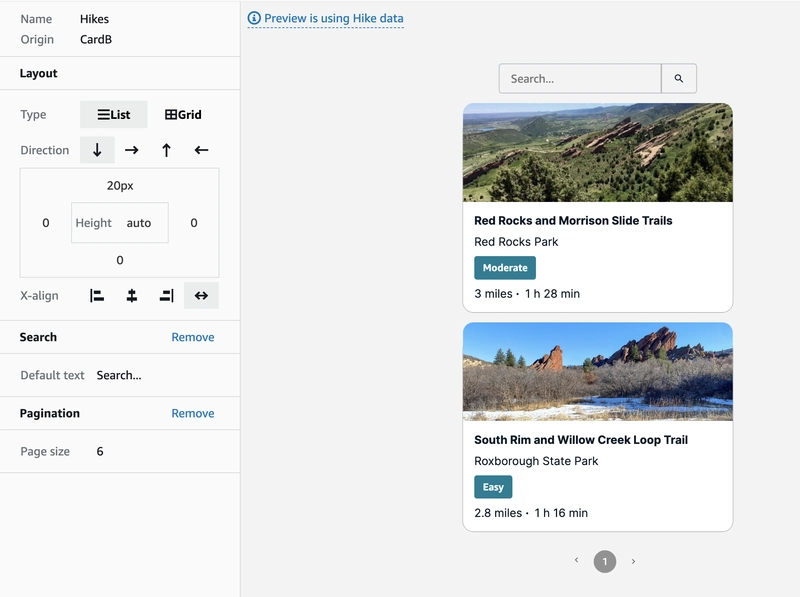Stretch items horizontally with X-align
The width and height of the screenshot is (800, 597).
pyautogui.click(x=201, y=295)
